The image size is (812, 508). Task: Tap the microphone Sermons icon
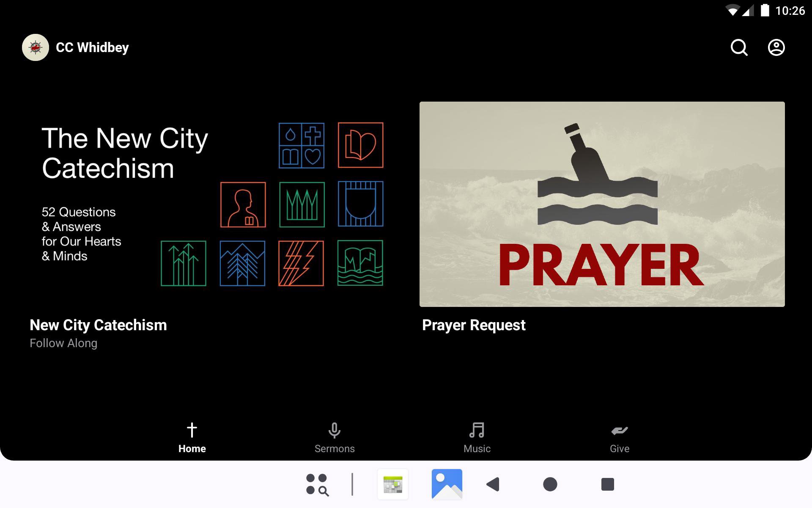[334, 430]
